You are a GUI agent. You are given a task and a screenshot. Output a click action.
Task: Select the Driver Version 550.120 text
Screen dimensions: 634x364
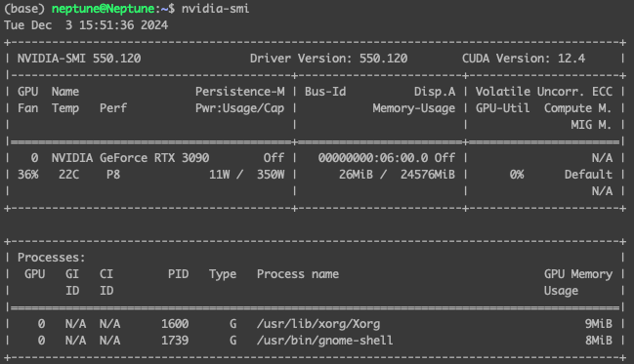point(328,59)
